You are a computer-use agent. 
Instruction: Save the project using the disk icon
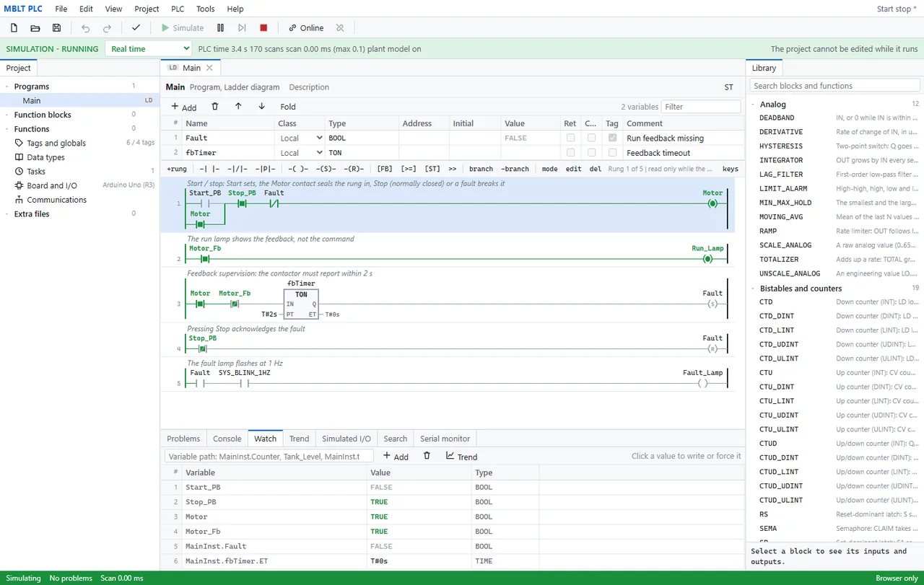coord(57,28)
